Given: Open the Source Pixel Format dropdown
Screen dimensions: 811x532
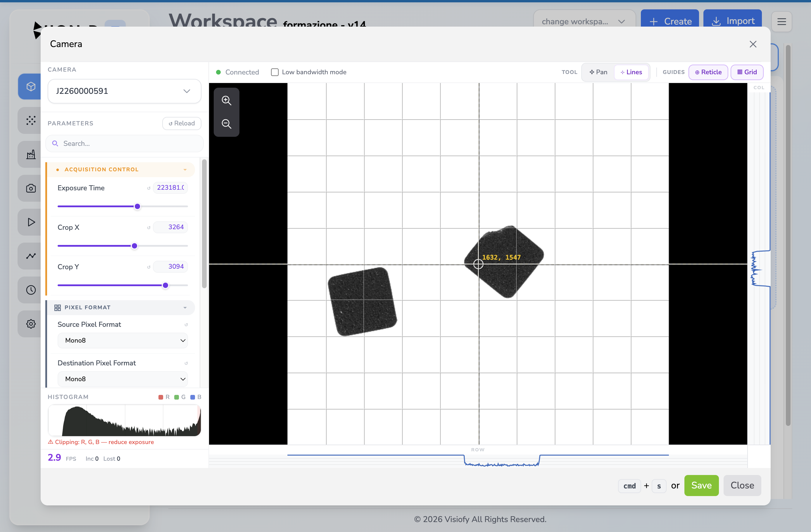Looking at the screenshot, I should click(123, 341).
